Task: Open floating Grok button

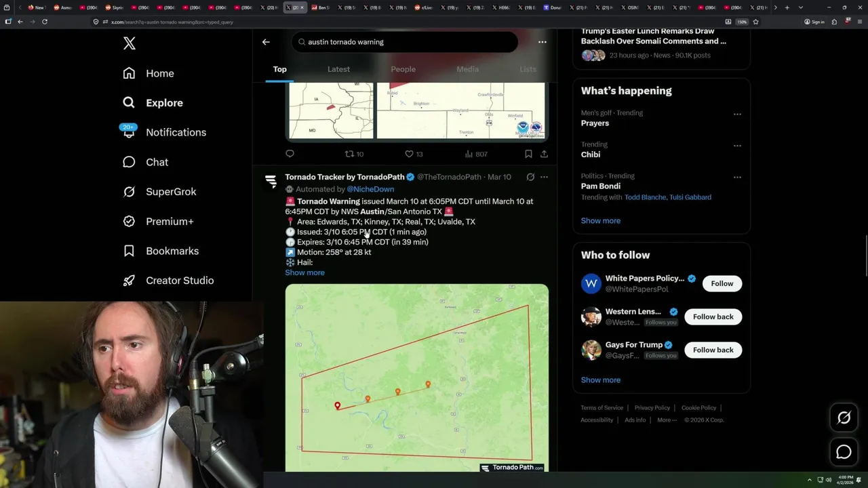Action: (x=844, y=418)
